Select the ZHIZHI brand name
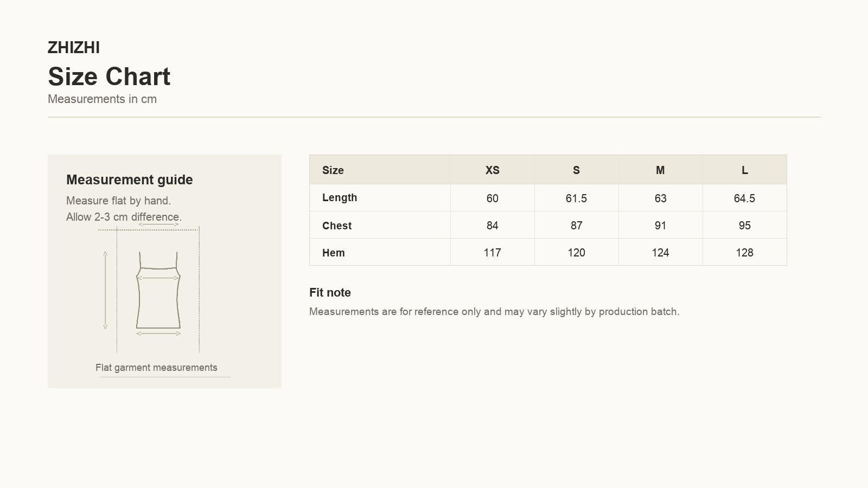868x488 pixels. click(x=74, y=48)
